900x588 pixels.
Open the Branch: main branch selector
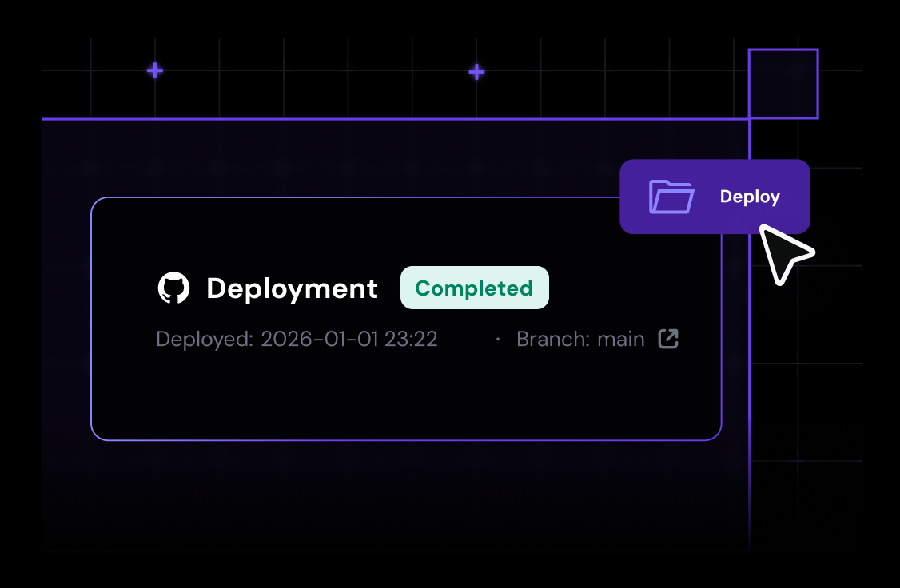click(x=580, y=339)
